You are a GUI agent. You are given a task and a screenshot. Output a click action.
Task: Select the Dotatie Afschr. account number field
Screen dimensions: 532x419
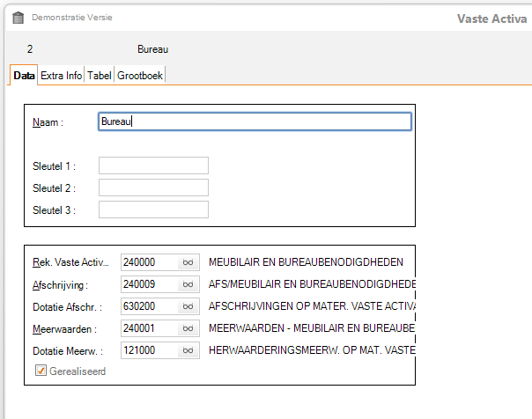[x=148, y=306]
